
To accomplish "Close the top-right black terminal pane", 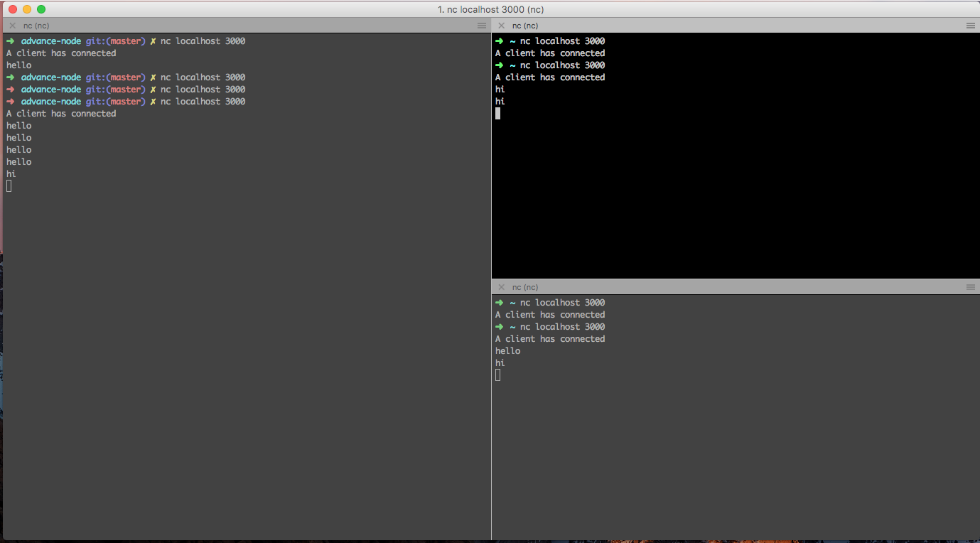I will pos(501,26).
